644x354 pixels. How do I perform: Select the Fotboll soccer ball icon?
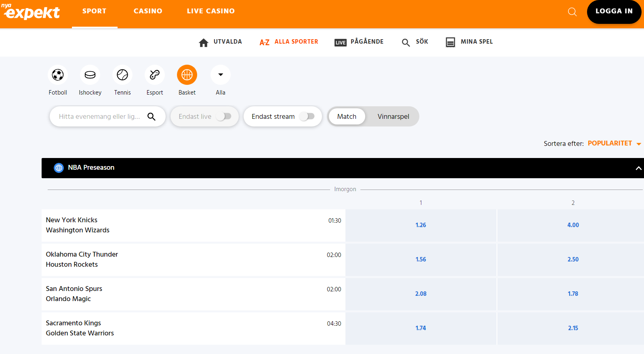[x=58, y=75]
